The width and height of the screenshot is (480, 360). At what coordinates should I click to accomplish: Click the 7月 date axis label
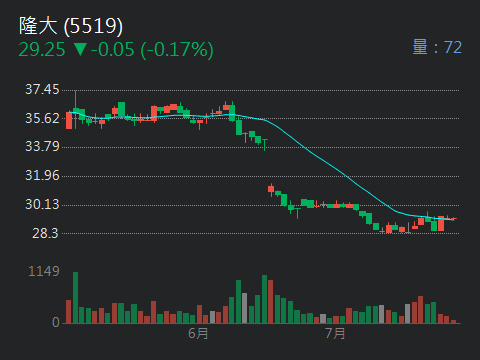335,333
